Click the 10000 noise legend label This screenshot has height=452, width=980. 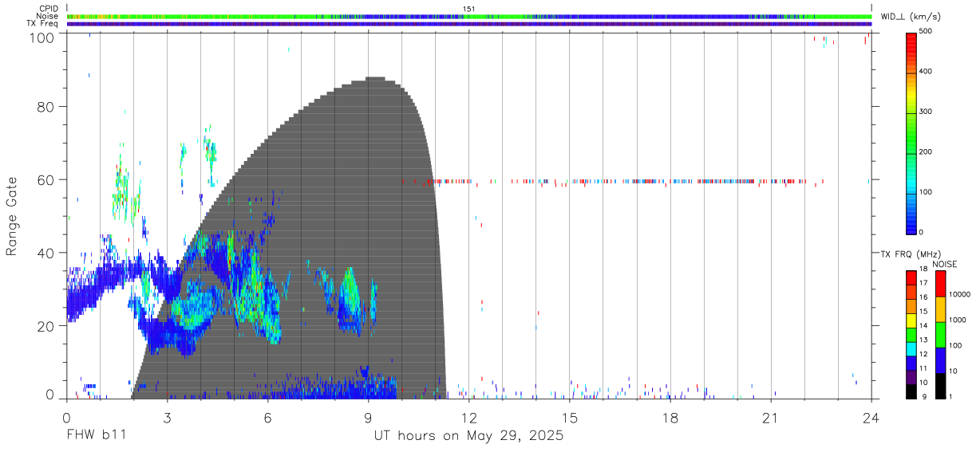click(x=960, y=294)
